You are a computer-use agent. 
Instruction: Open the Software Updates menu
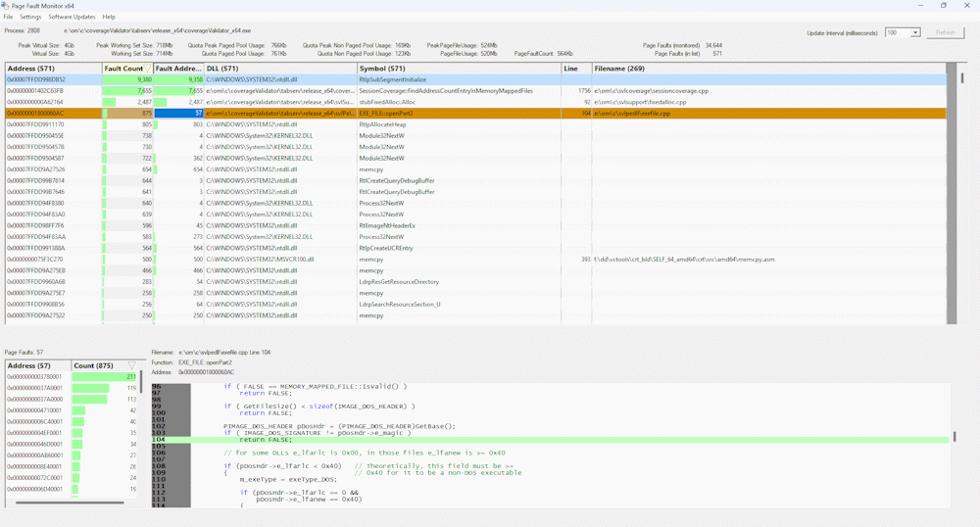(x=72, y=17)
